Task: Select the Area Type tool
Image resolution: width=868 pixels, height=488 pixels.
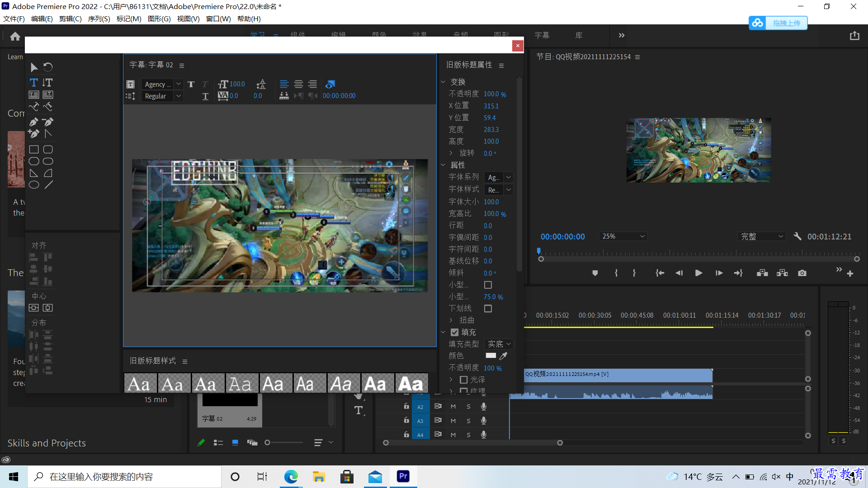Action: [34, 94]
